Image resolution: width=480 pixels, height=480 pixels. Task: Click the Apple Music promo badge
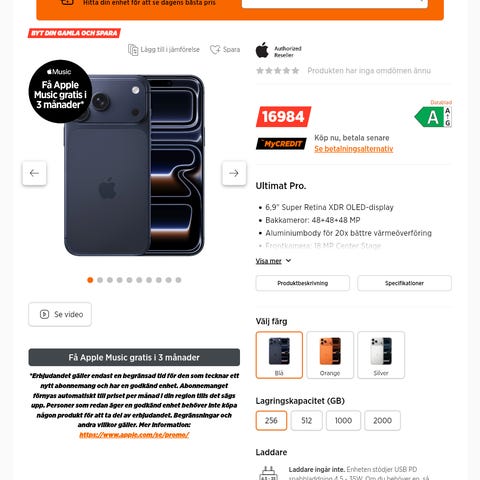60,91
